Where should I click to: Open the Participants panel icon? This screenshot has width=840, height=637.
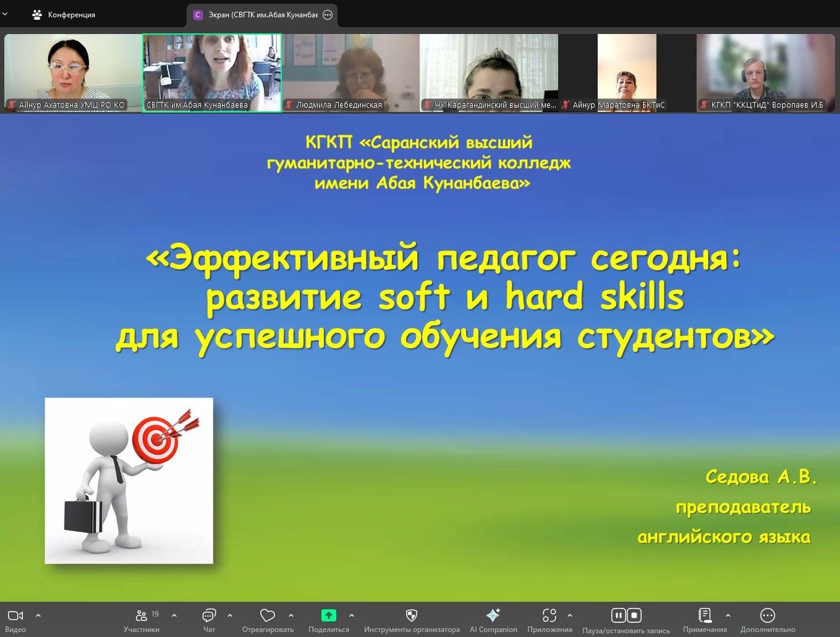point(142,615)
